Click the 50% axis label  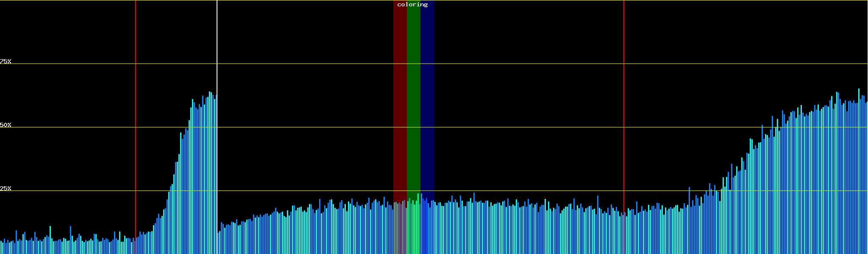(6, 125)
